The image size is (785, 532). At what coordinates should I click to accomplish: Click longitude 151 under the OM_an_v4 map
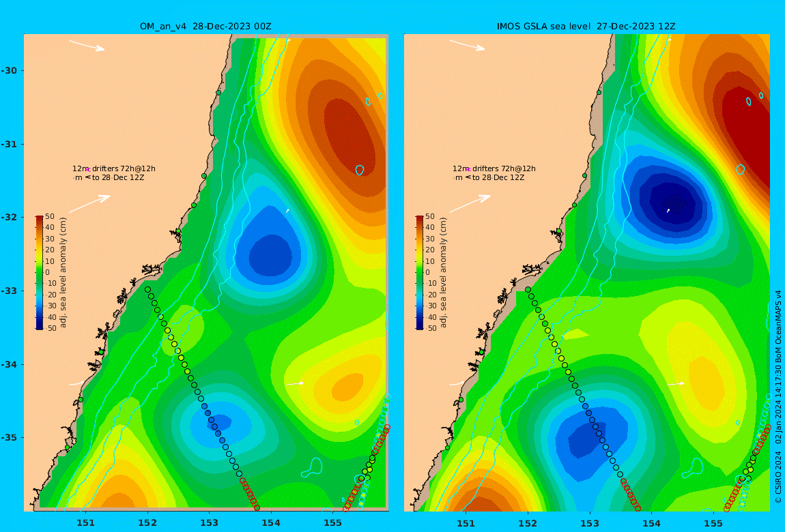(85, 523)
